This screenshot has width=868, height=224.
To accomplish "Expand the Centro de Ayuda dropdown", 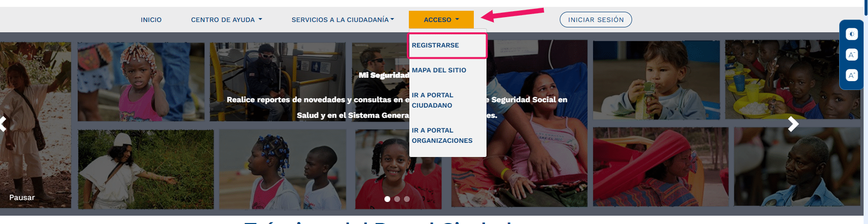I will click(227, 20).
